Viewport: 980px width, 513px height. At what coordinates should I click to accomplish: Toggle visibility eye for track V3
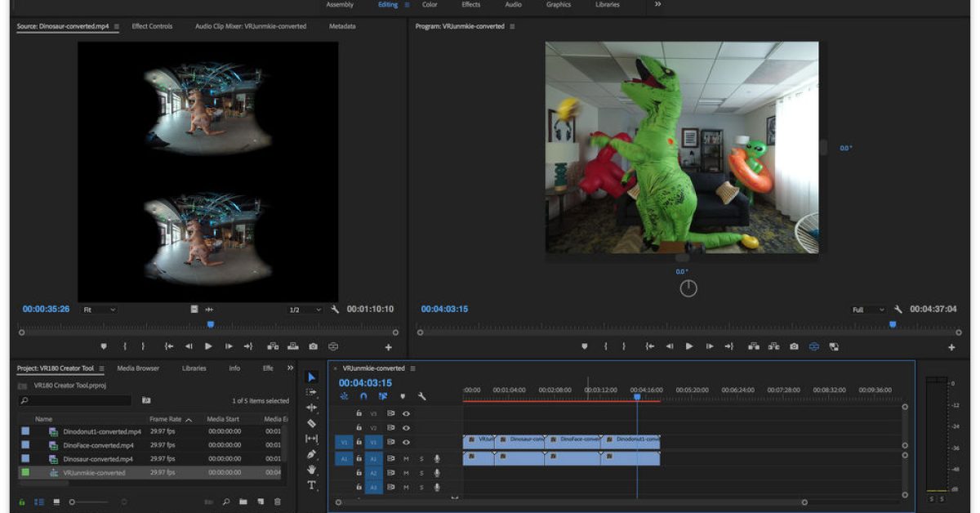coord(406,413)
